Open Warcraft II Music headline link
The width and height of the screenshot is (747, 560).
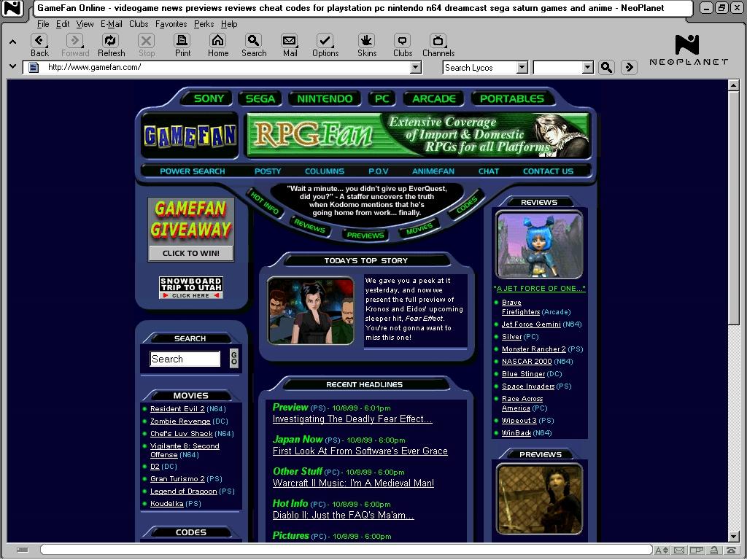click(353, 483)
